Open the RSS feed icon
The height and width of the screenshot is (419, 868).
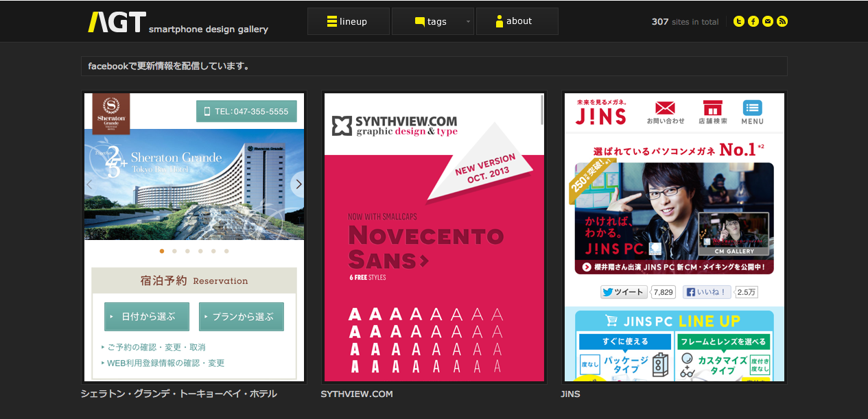click(x=782, y=21)
